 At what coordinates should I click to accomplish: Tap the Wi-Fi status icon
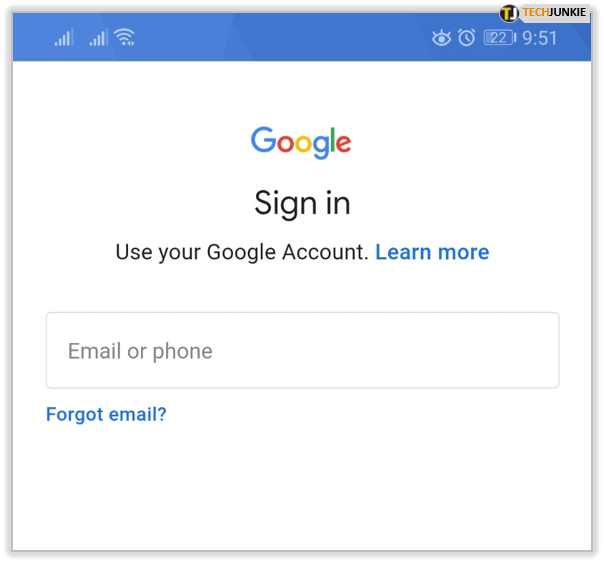tap(124, 37)
